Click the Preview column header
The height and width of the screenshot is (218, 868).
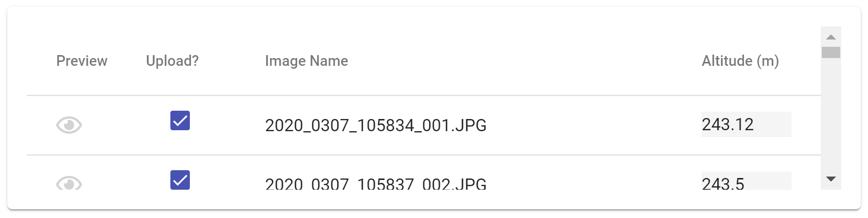click(x=82, y=61)
